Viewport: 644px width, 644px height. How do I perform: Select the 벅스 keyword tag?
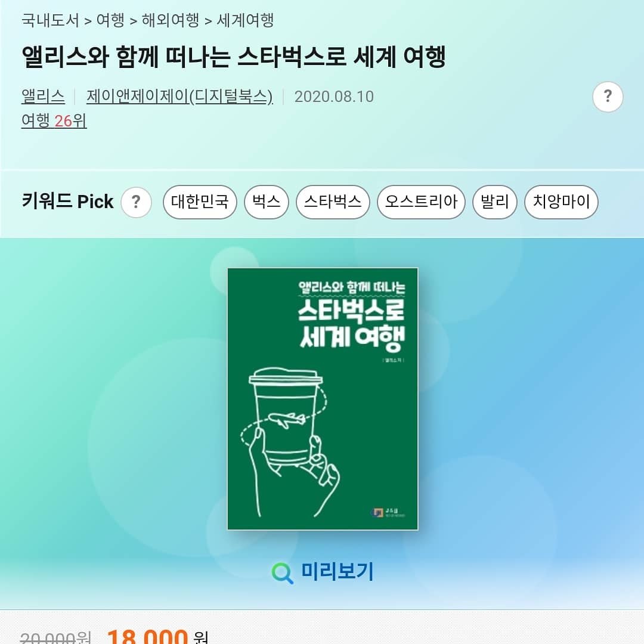click(266, 202)
